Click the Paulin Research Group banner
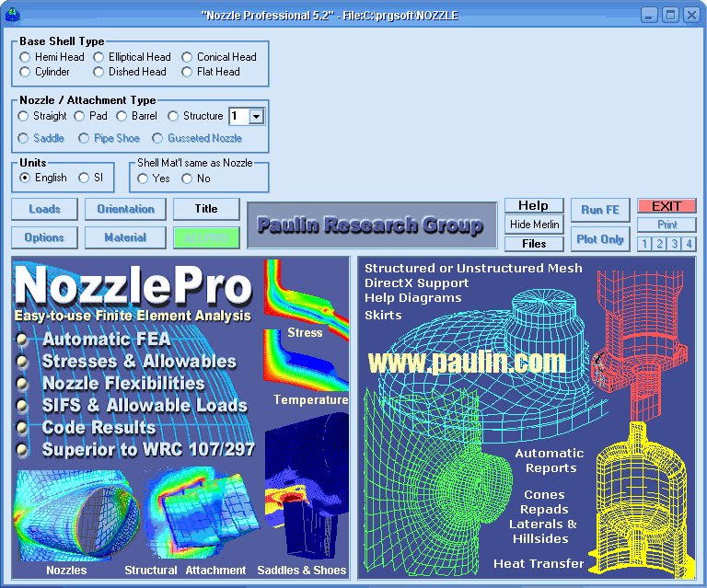707x588 pixels. (x=372, y=225)
